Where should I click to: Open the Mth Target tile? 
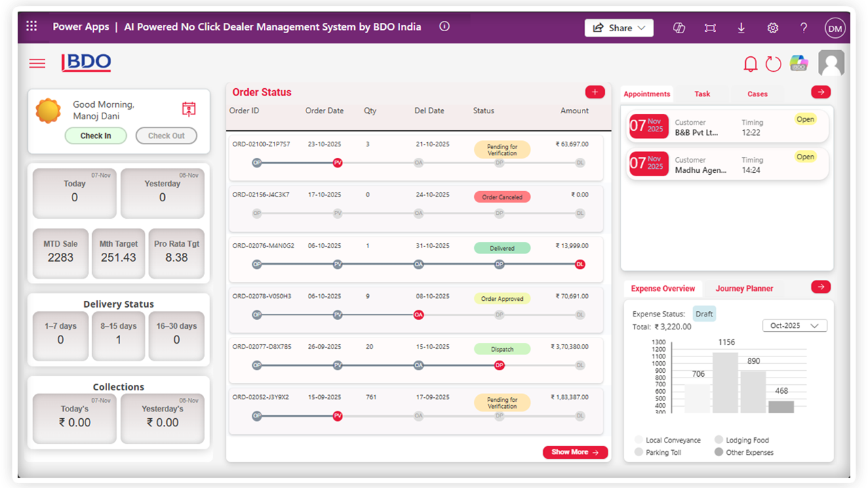point(119,253)
